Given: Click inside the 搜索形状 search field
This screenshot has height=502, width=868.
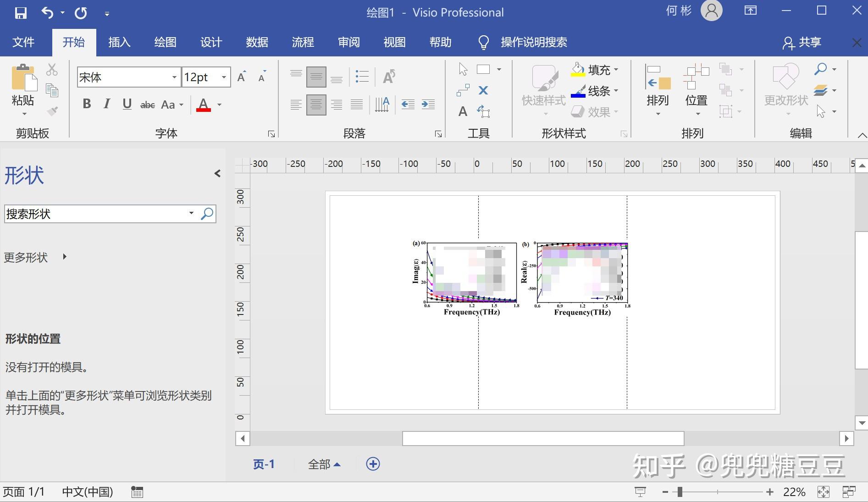Looking at the screenshot, I should 92,214.
